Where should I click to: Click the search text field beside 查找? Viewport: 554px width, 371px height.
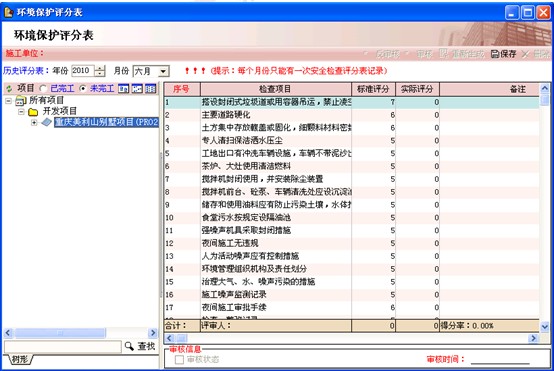point(63,347)
